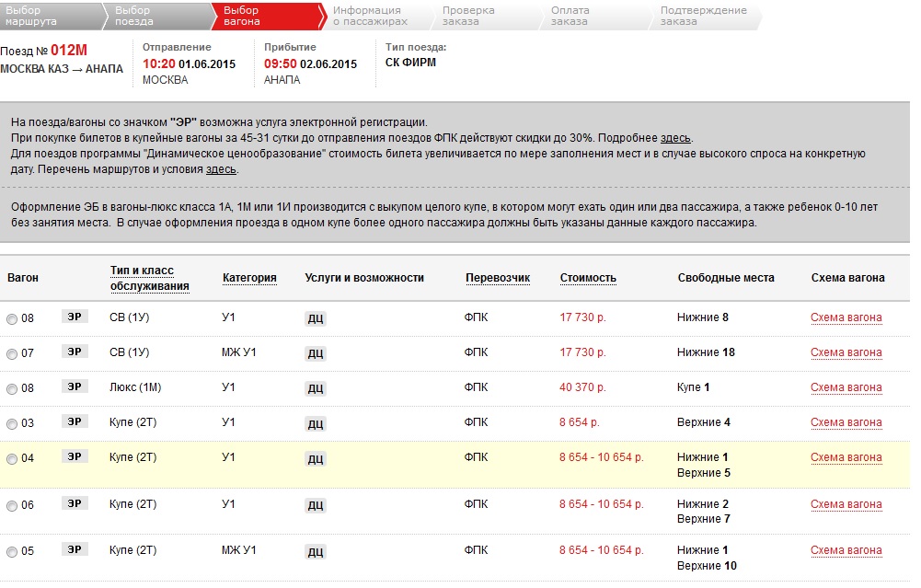Sort by Стоимость column header
The width and height of the screenshot is (921, 588).
point(588,278)
